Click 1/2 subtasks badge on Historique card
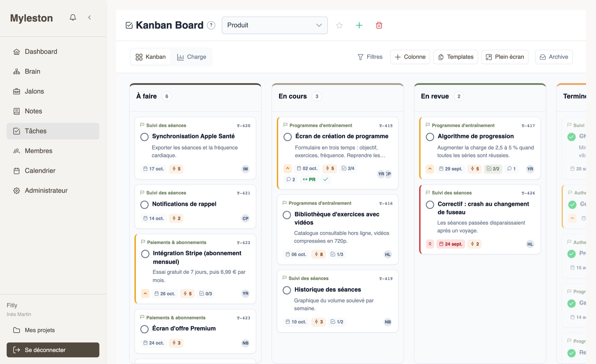Image resolution: width=596 pixels, height=364 pixels. coord(337,322)
